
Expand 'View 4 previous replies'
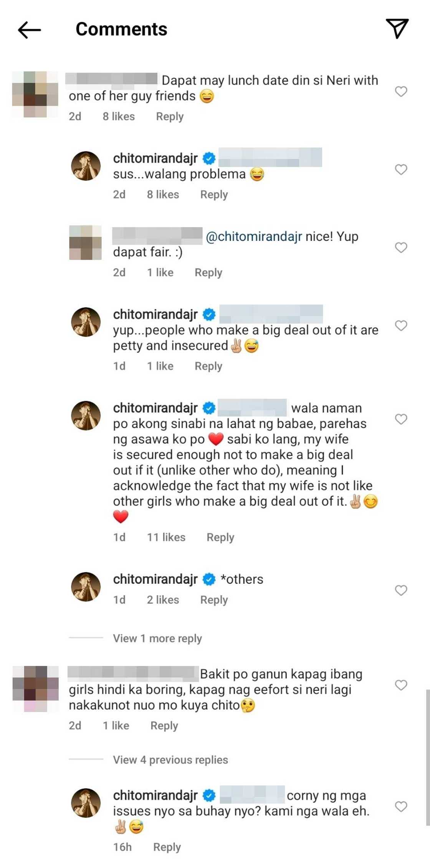click(x=170, y=760)
